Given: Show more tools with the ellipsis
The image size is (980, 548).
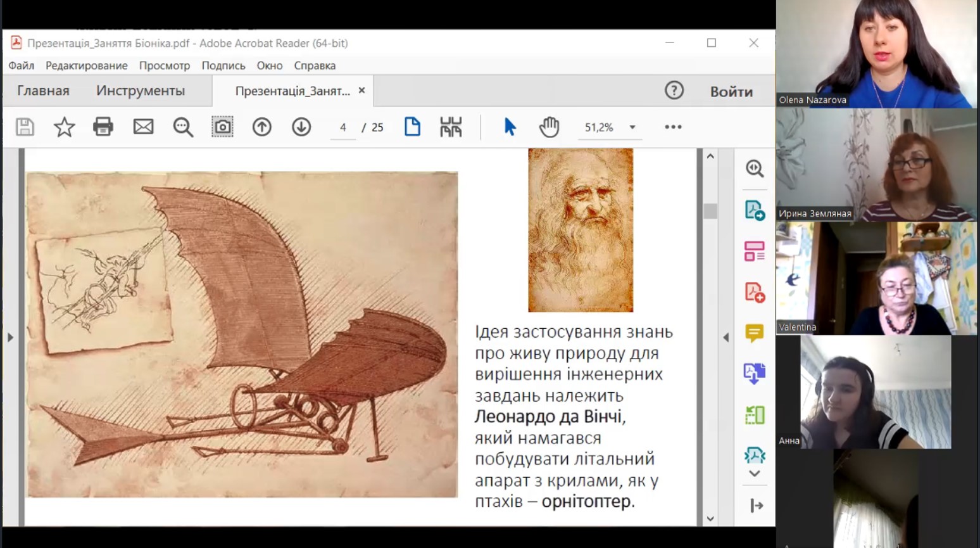Looking at the screenshot, I should click(x=673, y=127).
